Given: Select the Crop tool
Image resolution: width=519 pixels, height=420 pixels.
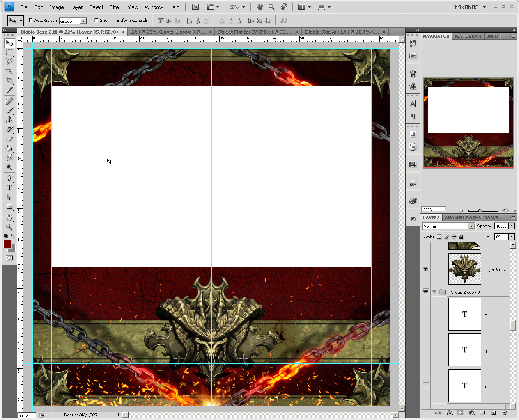Looking at the screenshot, I should [x=9, y=80].
